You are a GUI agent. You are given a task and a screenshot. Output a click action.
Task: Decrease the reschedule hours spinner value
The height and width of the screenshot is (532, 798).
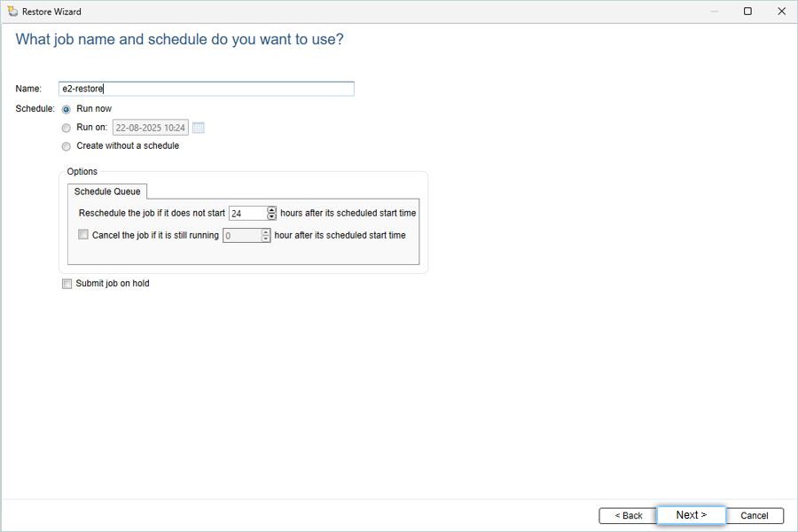coord(272,216)
